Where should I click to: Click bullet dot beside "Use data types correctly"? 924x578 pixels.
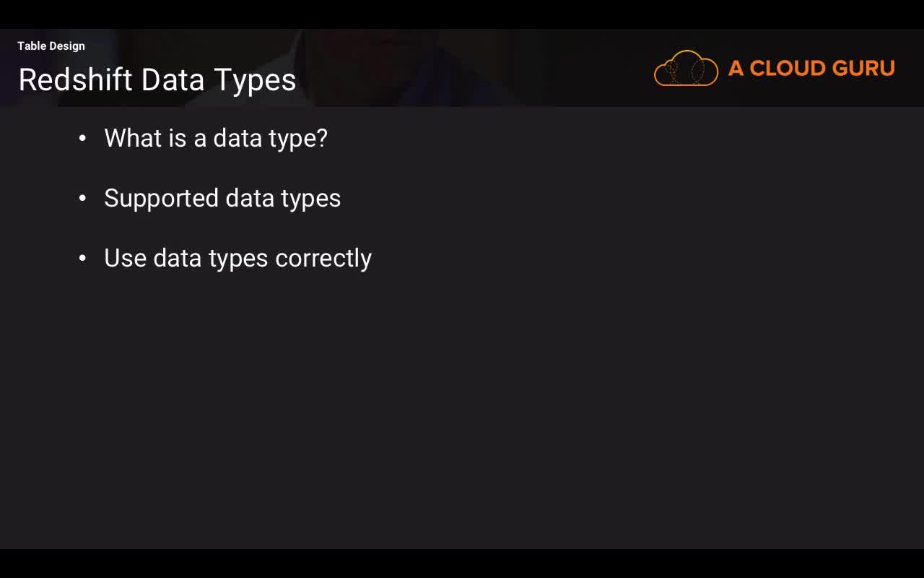[82, 258]
